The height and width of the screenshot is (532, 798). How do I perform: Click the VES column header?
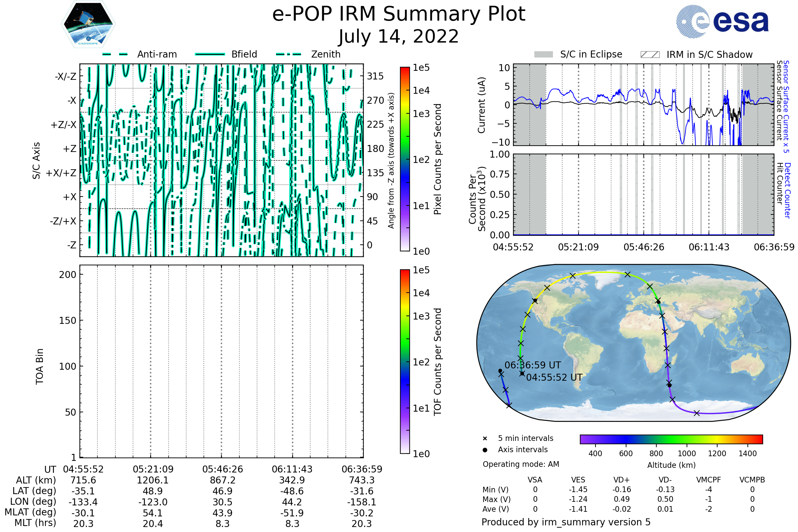[x=578, y=480]
